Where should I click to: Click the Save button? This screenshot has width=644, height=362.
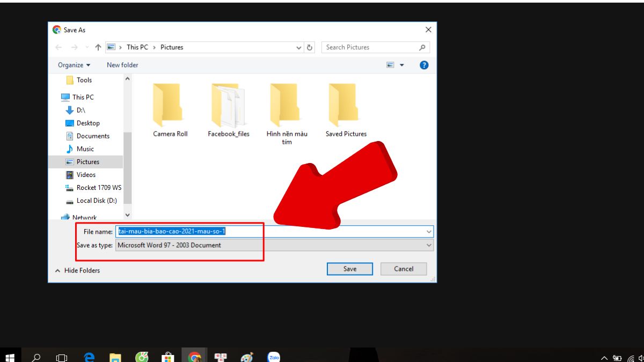(349, 269)
